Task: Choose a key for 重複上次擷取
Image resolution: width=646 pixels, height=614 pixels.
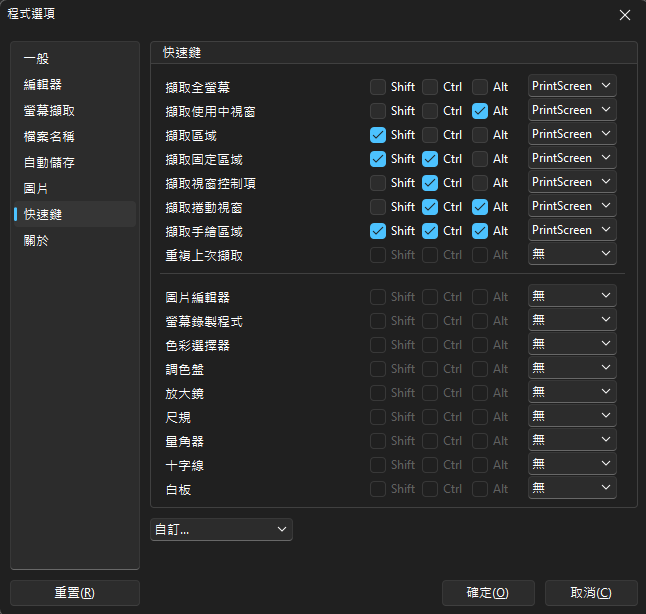Action: (x=572, y=253)
